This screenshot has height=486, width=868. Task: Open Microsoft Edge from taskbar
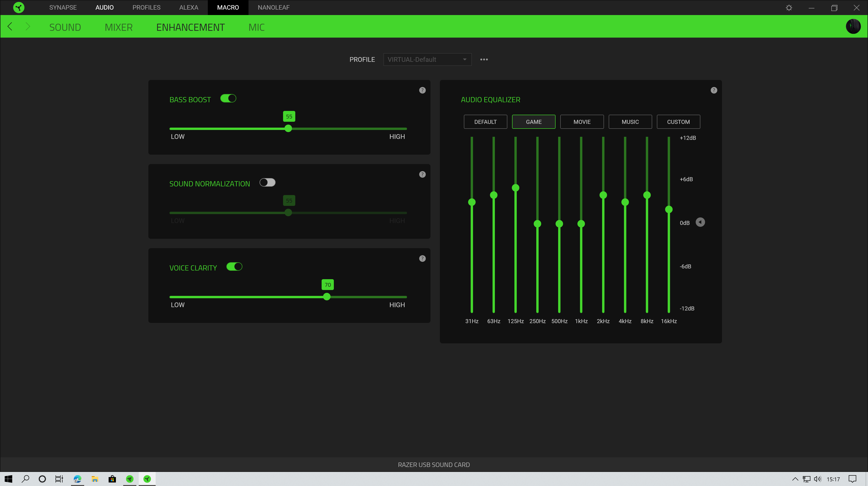78,479
